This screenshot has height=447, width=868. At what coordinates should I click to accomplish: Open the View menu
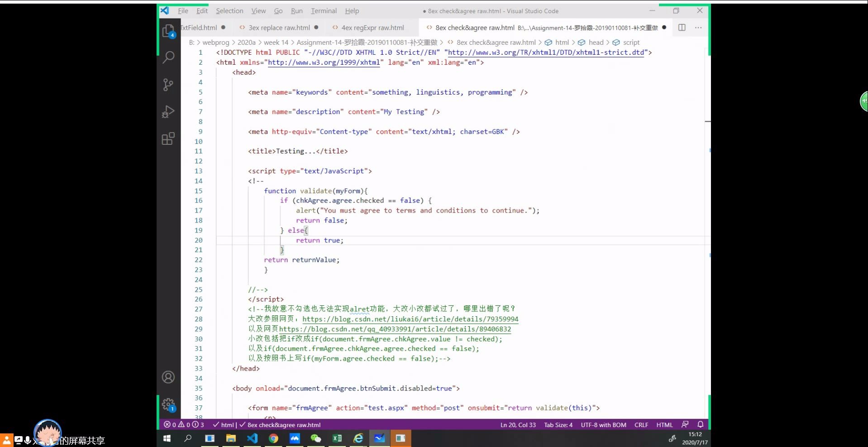(x=258, y=11)
